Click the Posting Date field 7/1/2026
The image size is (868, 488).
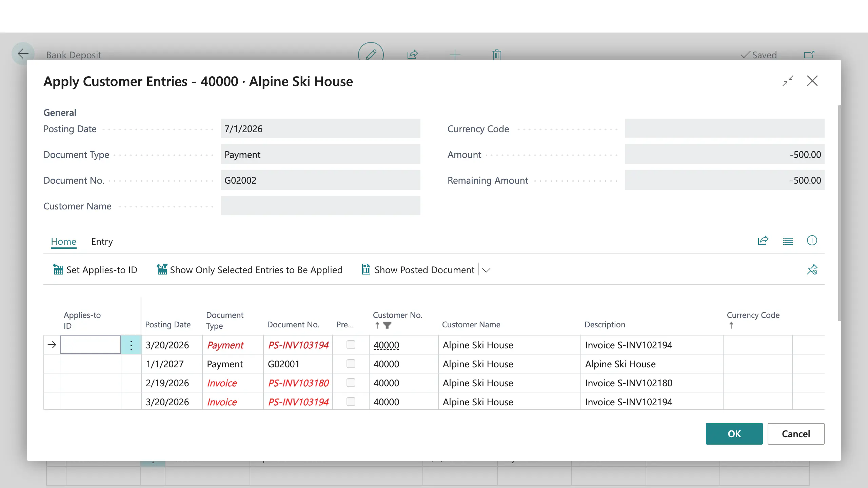coord(320,129)
